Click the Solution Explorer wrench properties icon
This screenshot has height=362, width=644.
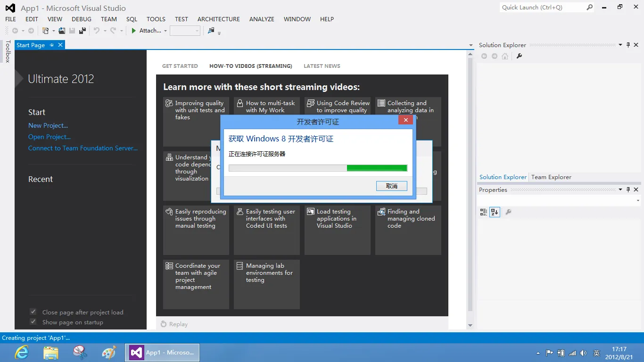tap(519, 56)
